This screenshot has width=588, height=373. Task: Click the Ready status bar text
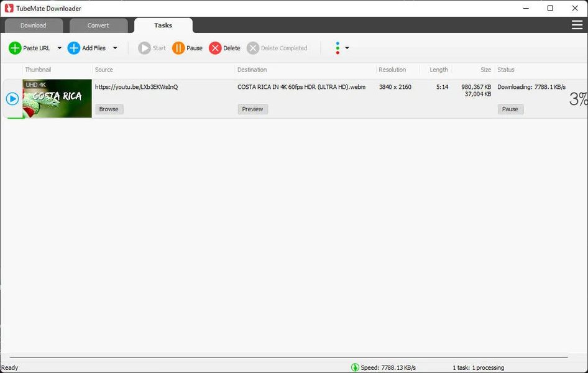(9, 368)
